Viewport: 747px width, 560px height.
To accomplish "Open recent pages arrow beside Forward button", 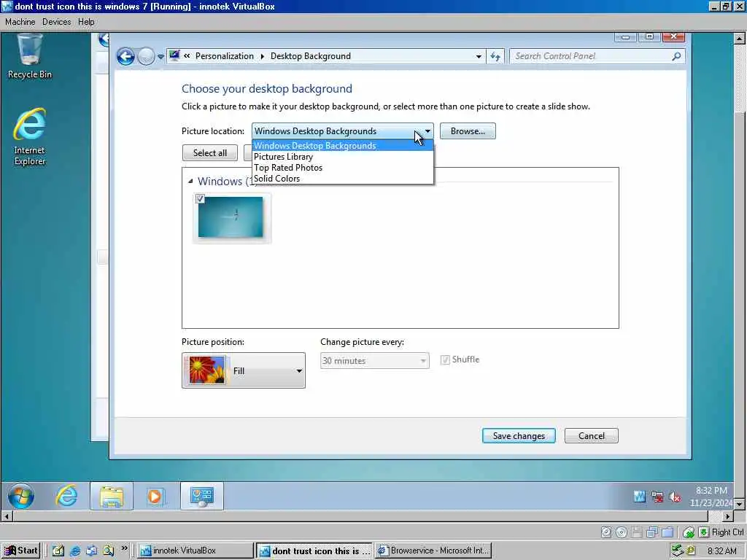I will tap(161, 57).
